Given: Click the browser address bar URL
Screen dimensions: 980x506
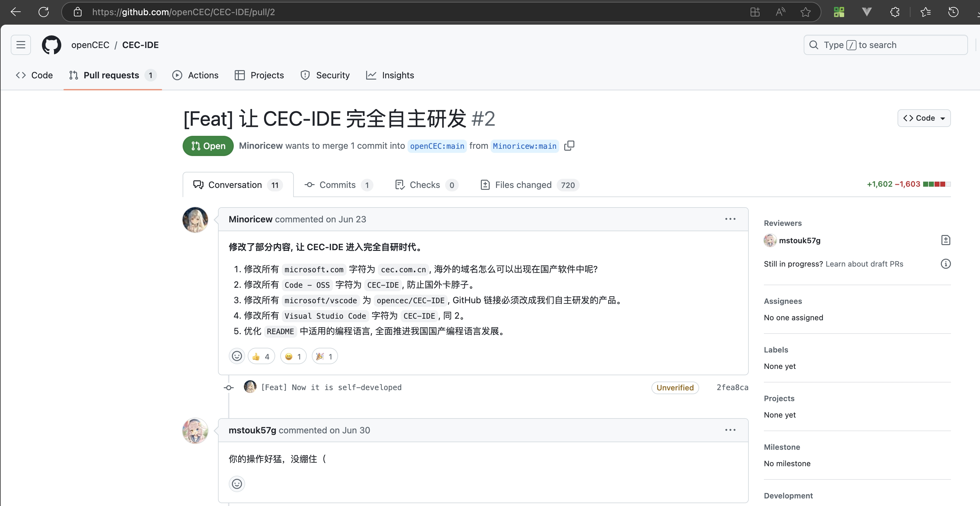Looking at the screenshot, I should pyautogui.click(x=183, y=12).
